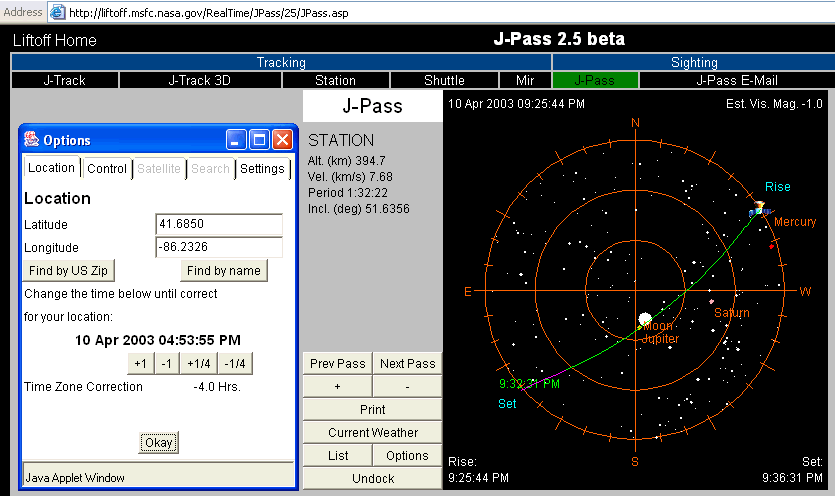Maximize the Options applet window
835x496 pixels.
[259, 140]
